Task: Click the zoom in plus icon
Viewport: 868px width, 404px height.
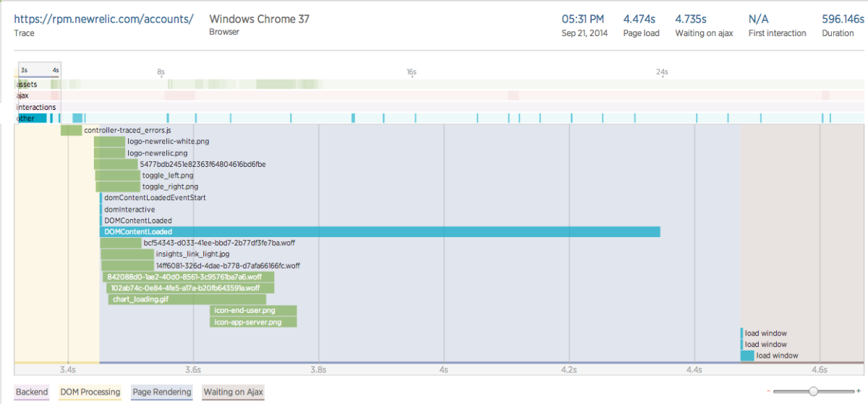Action: point(859,391)
